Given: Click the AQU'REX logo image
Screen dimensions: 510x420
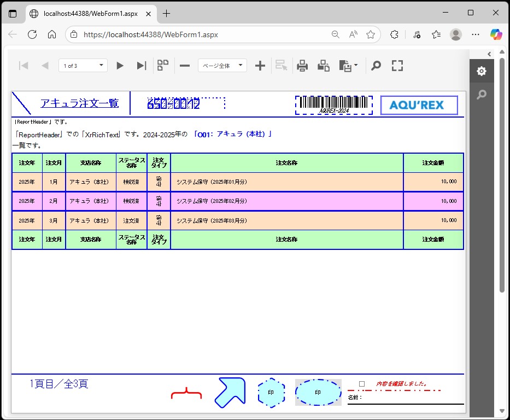Looking at the screenshot, I should [419, 105].
